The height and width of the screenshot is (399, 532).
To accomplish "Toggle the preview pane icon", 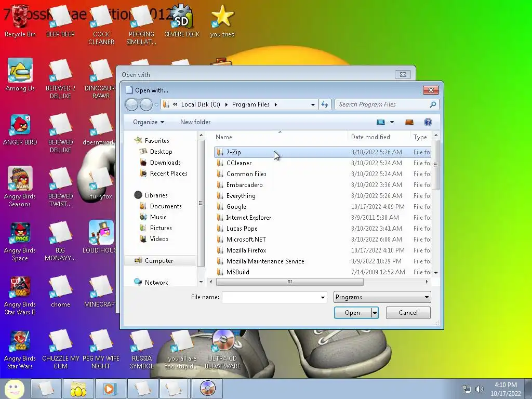I will coord(409,122).
